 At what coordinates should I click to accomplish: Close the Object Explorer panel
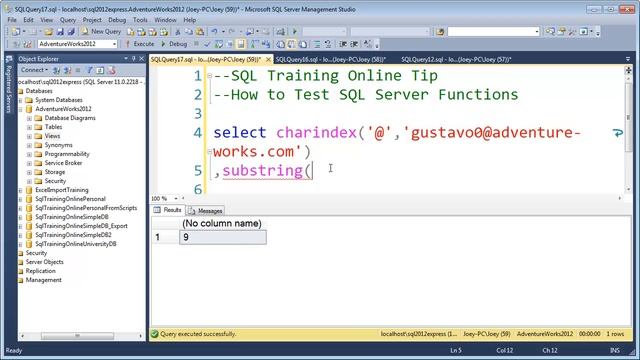tap(141, 59)
